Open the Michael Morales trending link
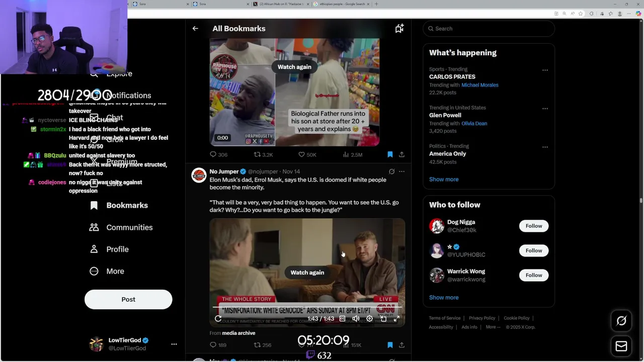Viewport: 644px width, 362px height. pos(480,85)
